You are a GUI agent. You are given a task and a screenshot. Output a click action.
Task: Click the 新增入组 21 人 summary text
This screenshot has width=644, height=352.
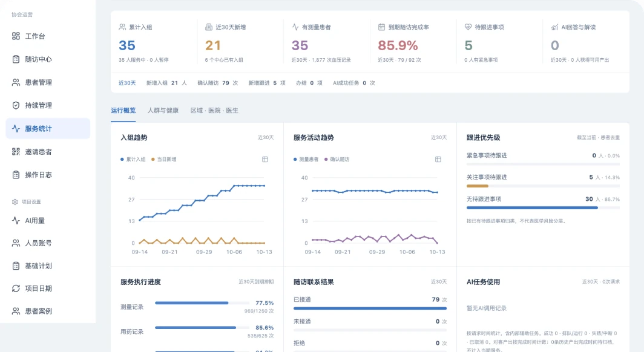[166, 83]
